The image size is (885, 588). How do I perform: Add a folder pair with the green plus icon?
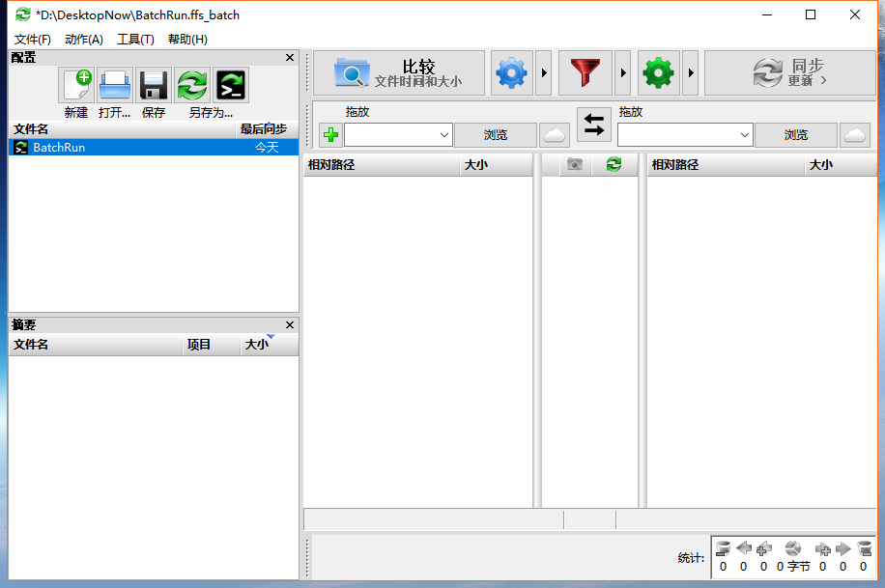click(329, 134)
